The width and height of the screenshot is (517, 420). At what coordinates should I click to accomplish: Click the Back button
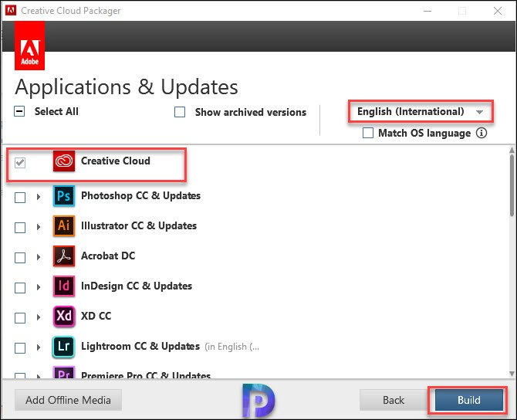(394, 400)
